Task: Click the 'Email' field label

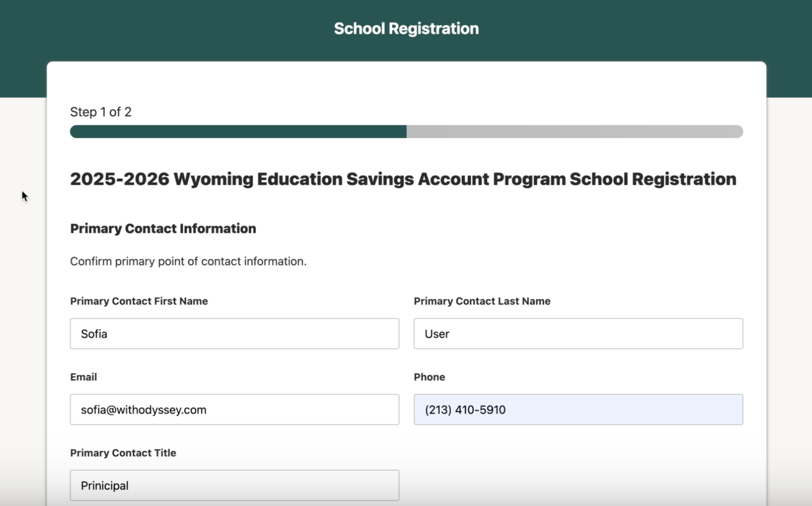Action: (84, 377)
